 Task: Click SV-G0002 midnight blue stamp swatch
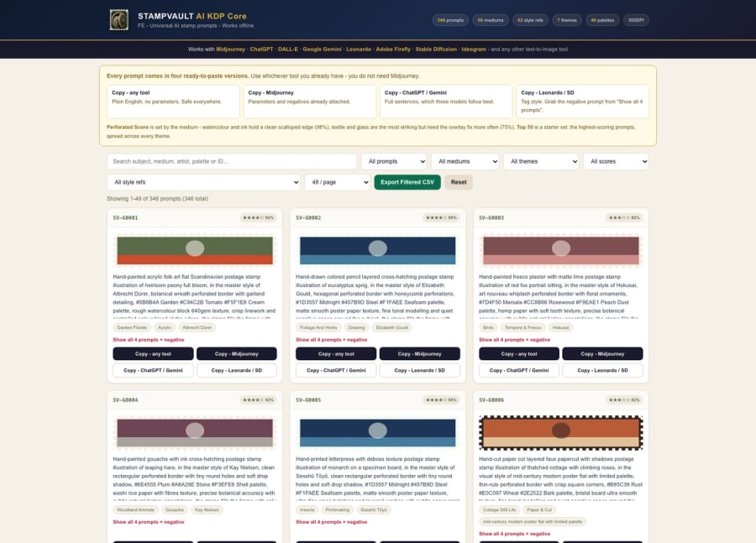(x=377, y=250)
